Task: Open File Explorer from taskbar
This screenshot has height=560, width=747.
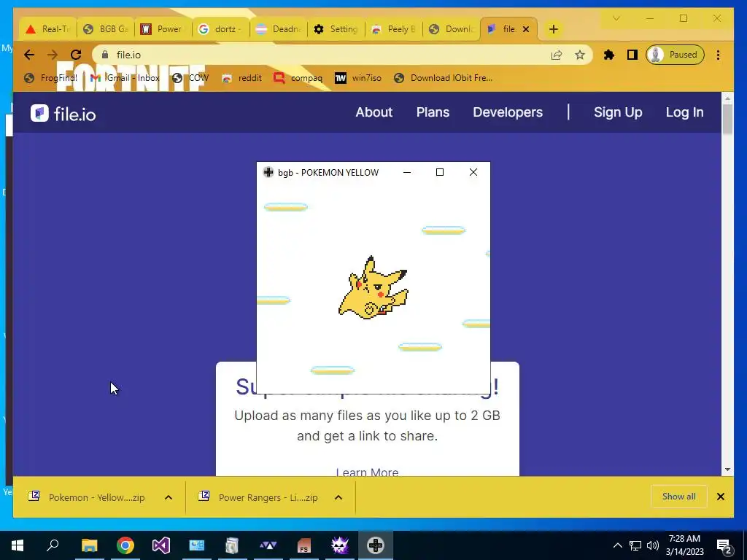Action: [89, 545]
